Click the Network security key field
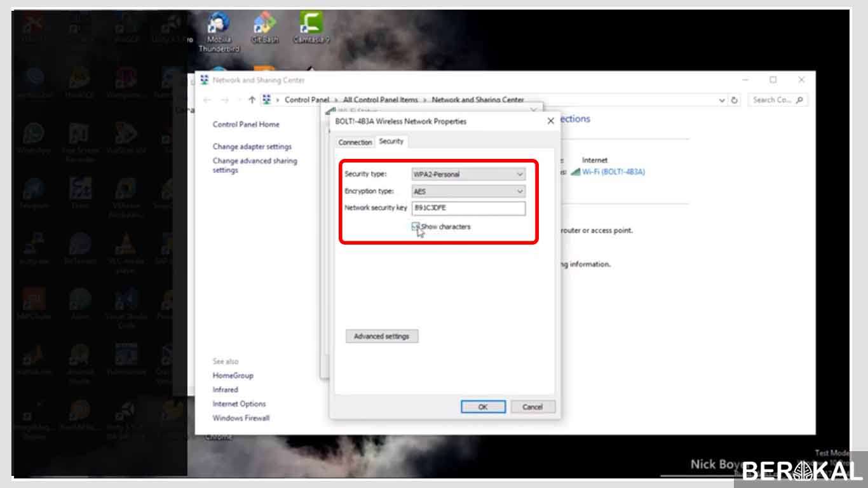 tap(468, 208)
